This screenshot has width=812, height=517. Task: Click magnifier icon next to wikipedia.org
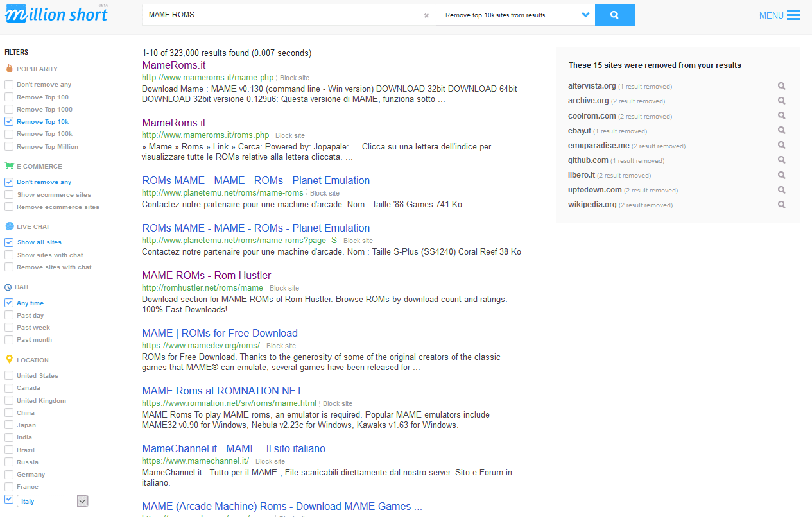781,205
